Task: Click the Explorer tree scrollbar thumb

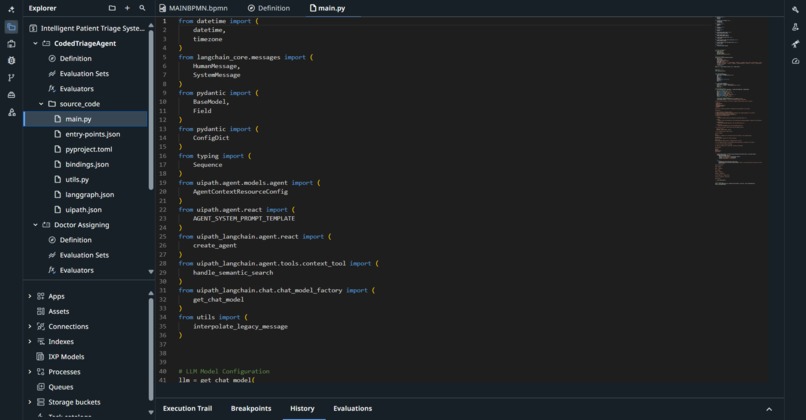Action: coord(151,109)
